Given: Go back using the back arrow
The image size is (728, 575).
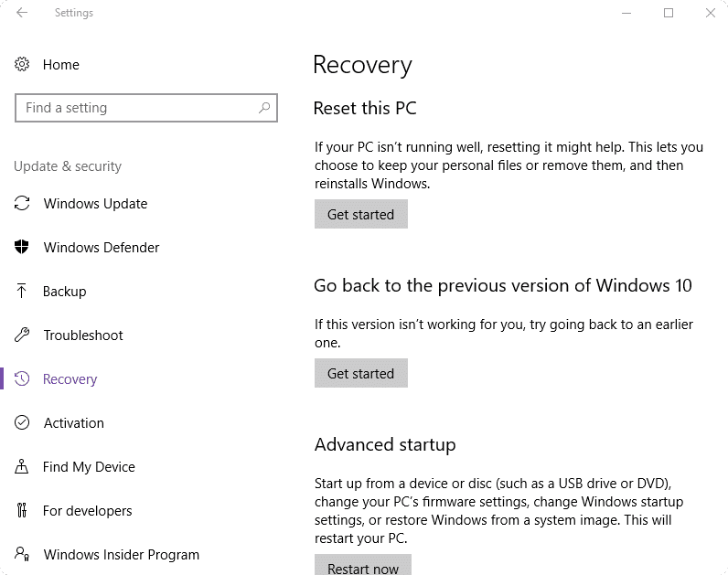Looking at the screenshot, I should (x=22, y=13).
